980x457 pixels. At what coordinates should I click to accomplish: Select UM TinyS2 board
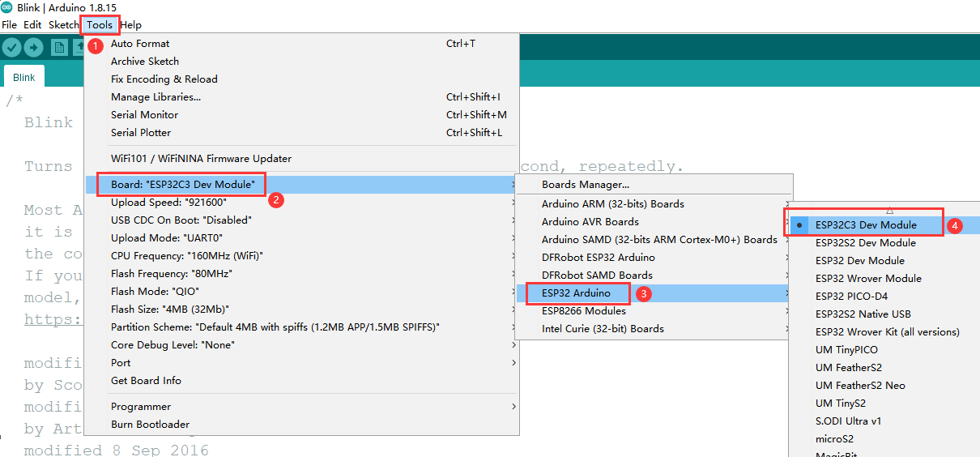tap(884, 404)
